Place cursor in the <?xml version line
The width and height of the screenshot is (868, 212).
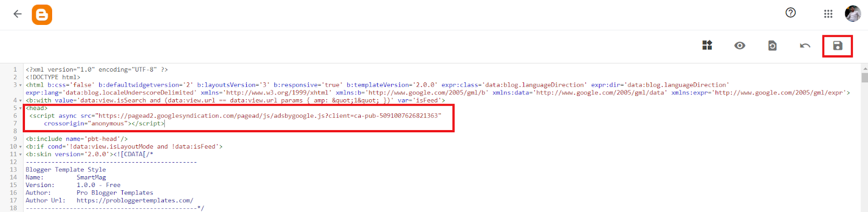point(97,69)
